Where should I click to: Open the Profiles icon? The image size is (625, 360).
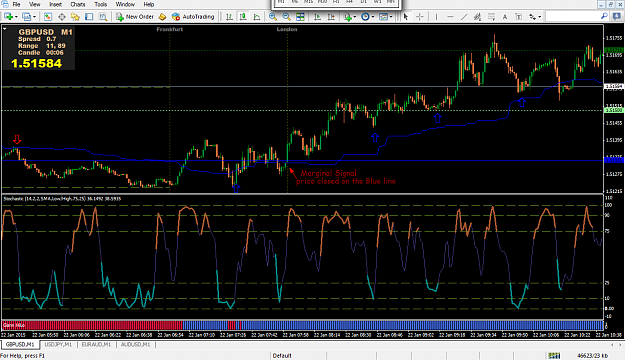[26, 17]
